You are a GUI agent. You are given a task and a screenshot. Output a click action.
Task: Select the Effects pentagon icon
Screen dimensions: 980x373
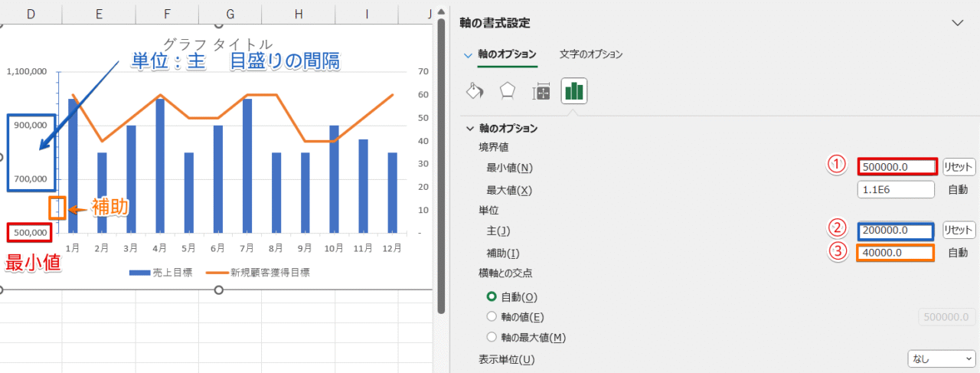click(508, 92)
